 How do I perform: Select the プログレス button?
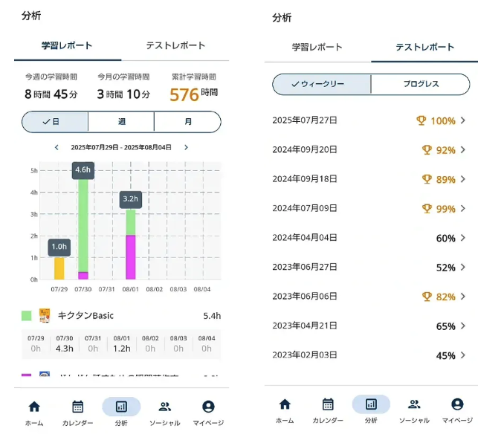[421, 85]
